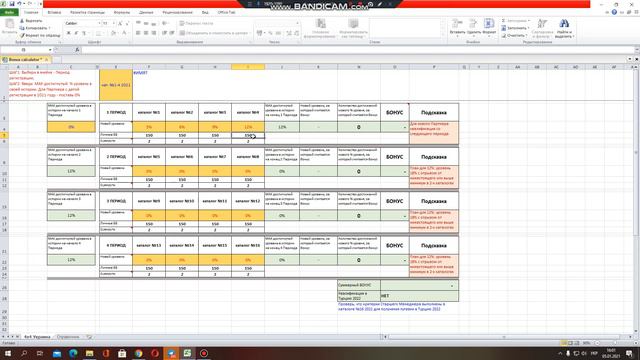Image resolution: width=640 pixels, height=360 pixels.
Task: Align cell text to the right
Action: click(x=153, y=33)
